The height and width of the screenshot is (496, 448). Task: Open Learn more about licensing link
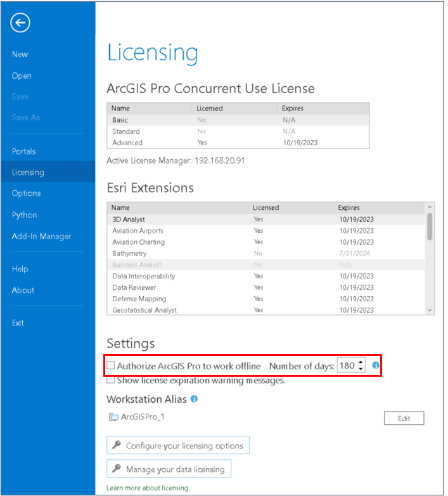click(147, 488)
